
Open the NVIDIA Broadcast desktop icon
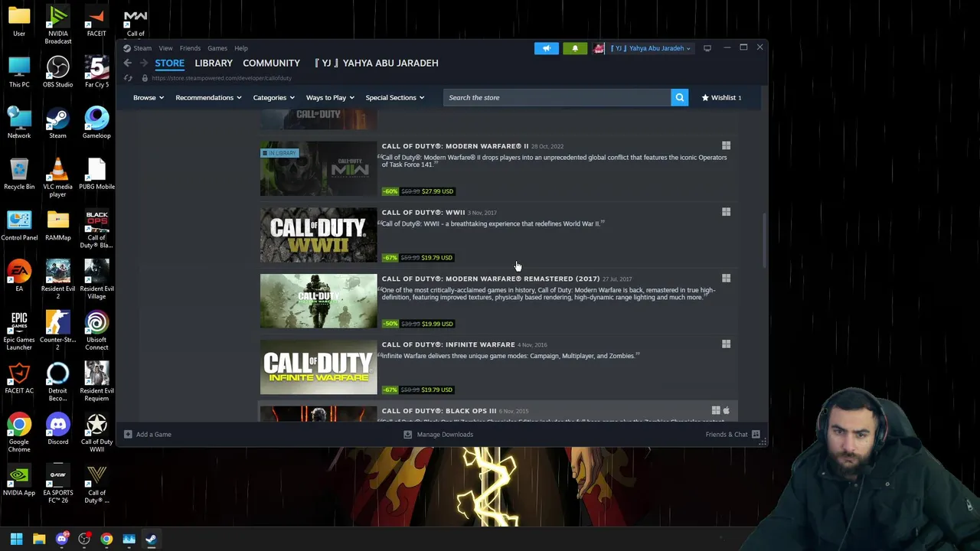click(x=57, y=24)
